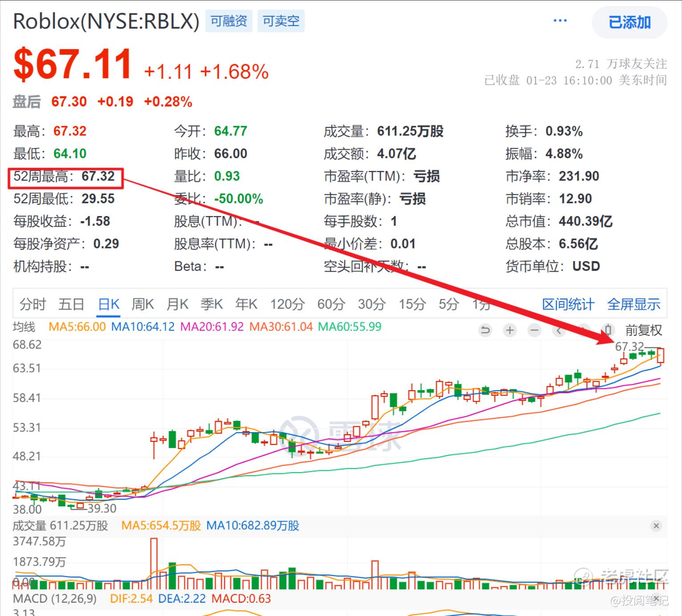Click the 委比 value -50.00%
The image size is (682, 616).
[x=239, y=199]
